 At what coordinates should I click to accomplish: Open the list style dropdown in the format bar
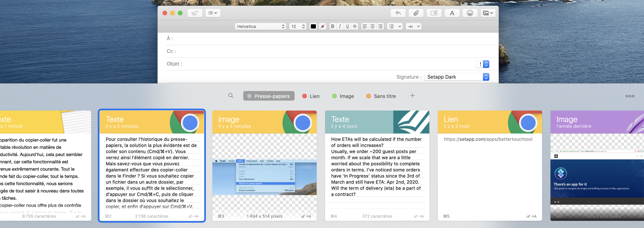[394, 26]
